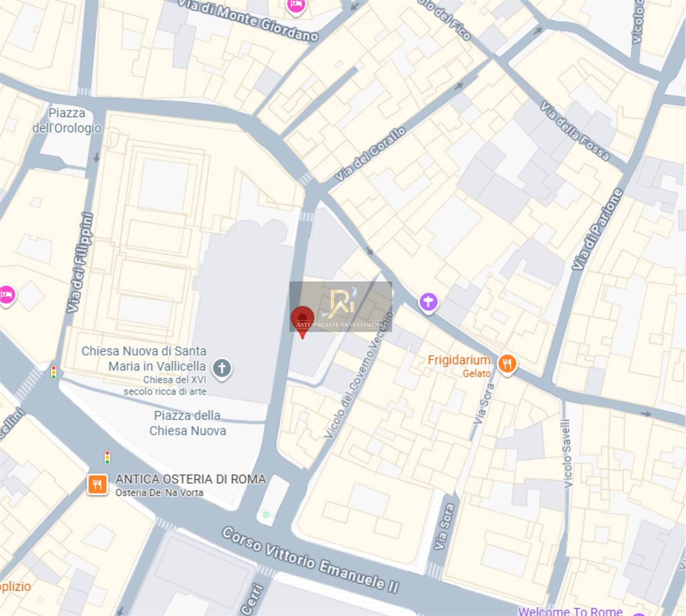Open the Chiesa Nuova church marker icon
This screenshot has width=686, height=616.
222,368
